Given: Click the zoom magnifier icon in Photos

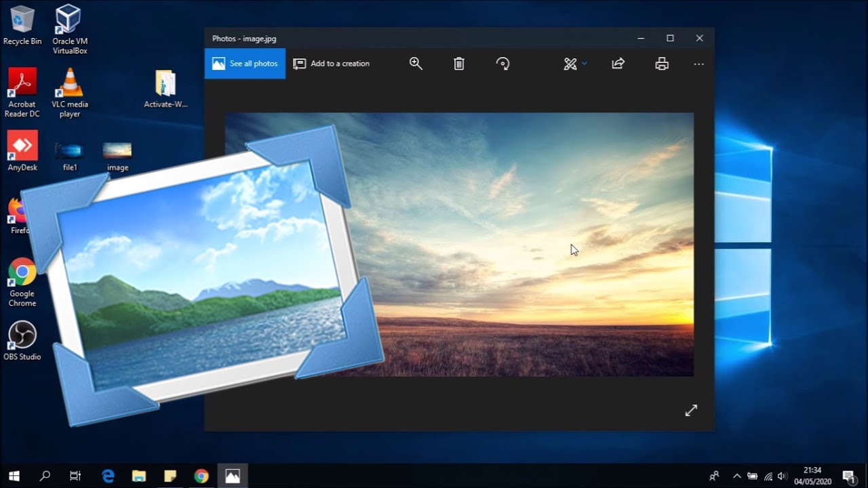Looking at the screenshot, I should [416, 64].
